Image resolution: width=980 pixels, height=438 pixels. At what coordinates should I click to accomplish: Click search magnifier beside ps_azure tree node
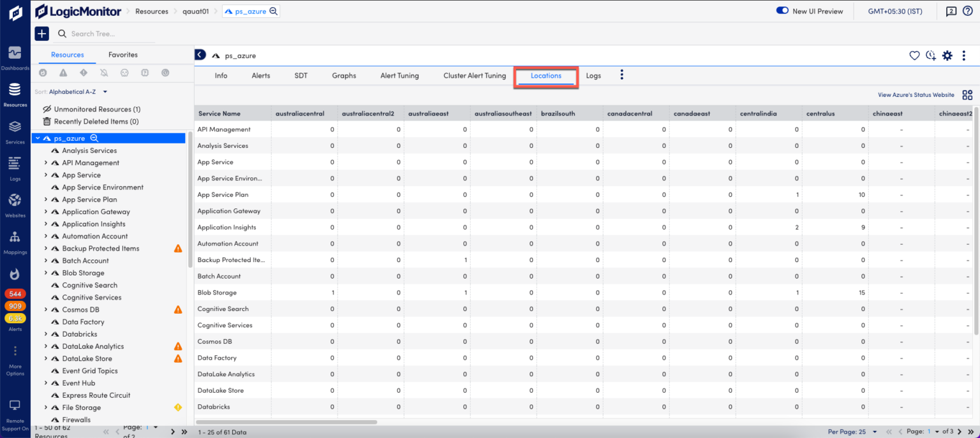coord(94,138)
